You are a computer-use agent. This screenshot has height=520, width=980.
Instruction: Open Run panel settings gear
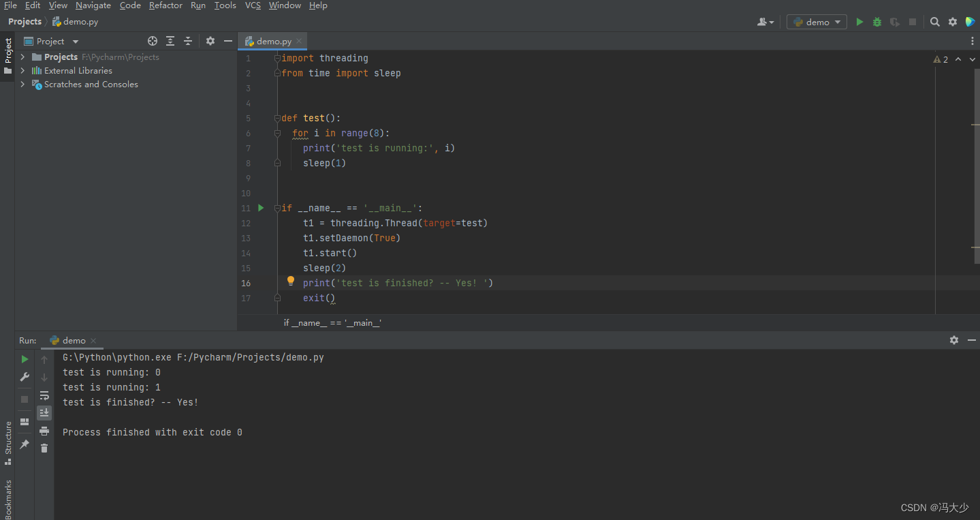954,340
